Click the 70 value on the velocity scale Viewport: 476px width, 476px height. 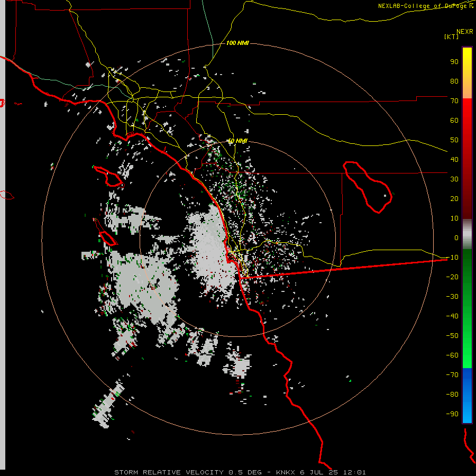point(454,101)
